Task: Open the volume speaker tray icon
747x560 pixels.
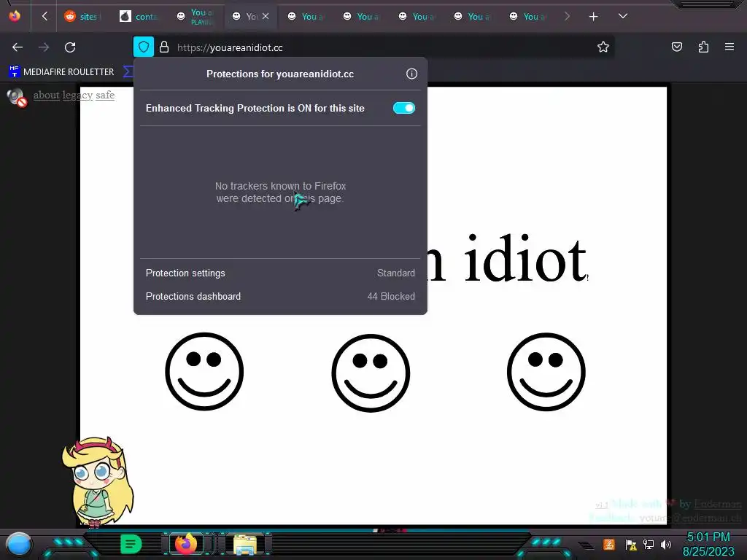Action: (666, 544)
